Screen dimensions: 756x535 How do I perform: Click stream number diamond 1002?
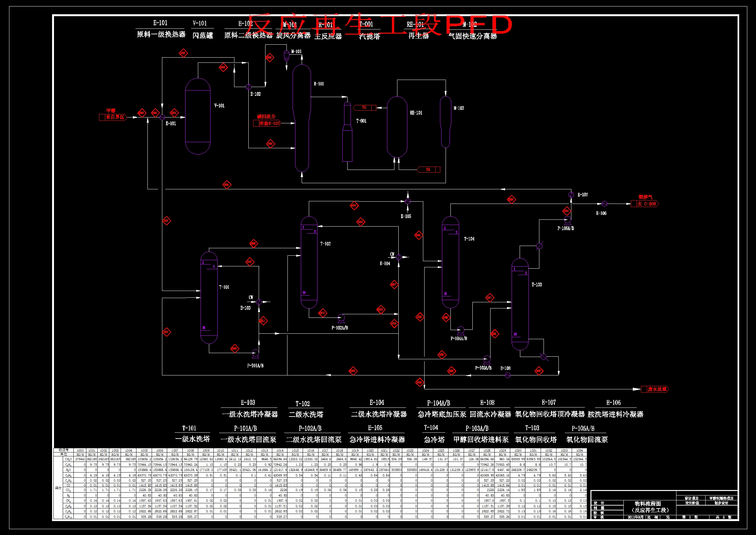(174, 113)
